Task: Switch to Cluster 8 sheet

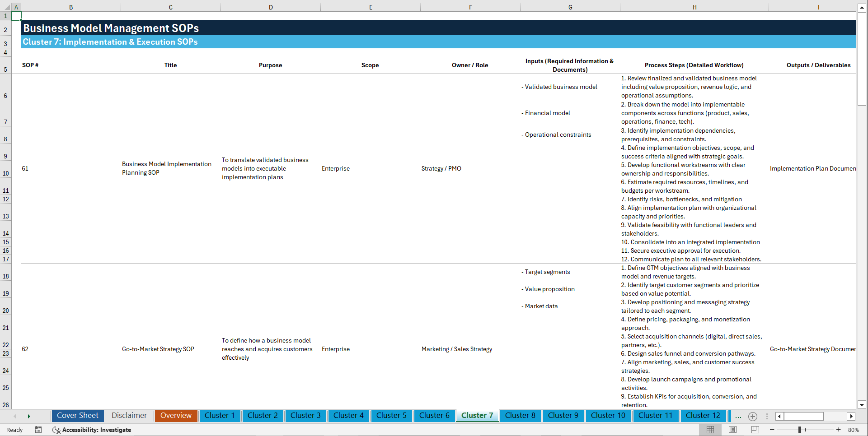Action: point(520,416)
